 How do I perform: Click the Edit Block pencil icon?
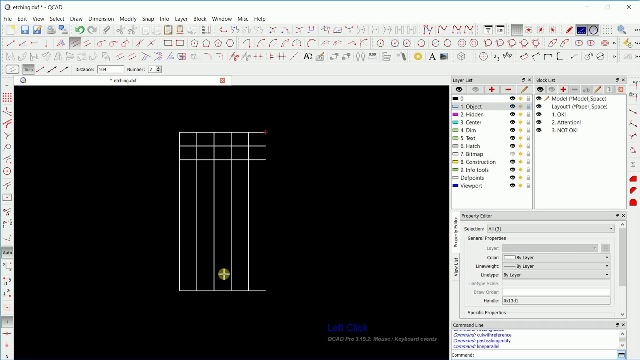coord(598,89)
